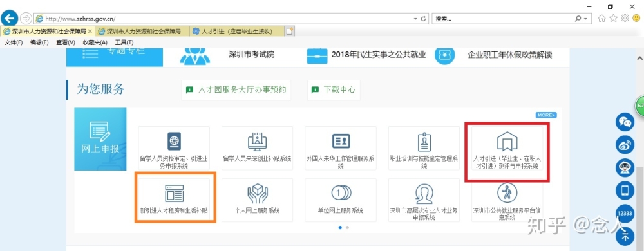This screenshot has width=644, height=251.
Task: Open the address bar history dropdown
Action: point(415,19)
